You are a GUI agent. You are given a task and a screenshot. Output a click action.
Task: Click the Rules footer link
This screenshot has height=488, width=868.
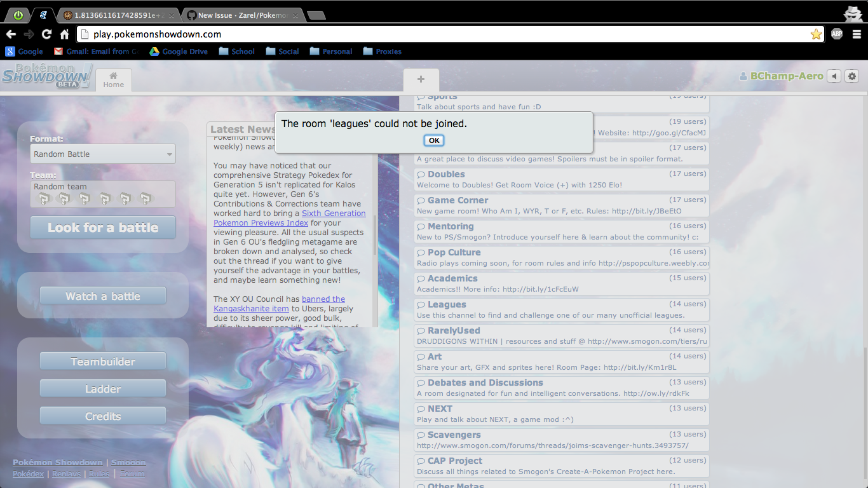pyautogui.click(x=98, y=473)
